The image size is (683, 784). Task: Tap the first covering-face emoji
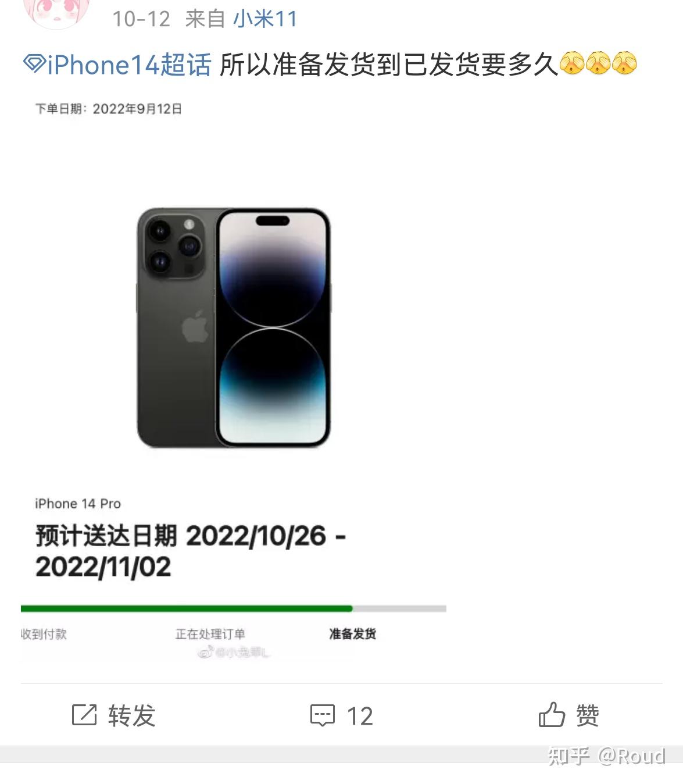point(572,63)
